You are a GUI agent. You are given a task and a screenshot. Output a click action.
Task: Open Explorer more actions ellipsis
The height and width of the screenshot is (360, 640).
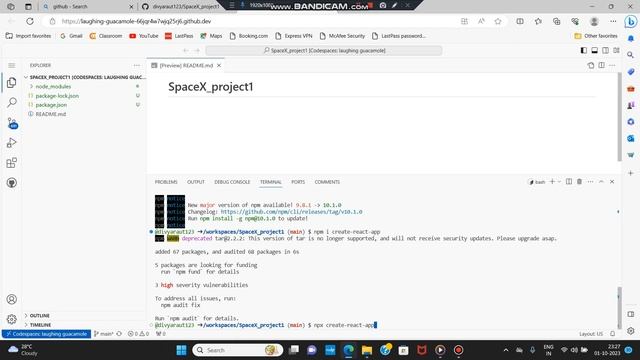pos(136,65)
